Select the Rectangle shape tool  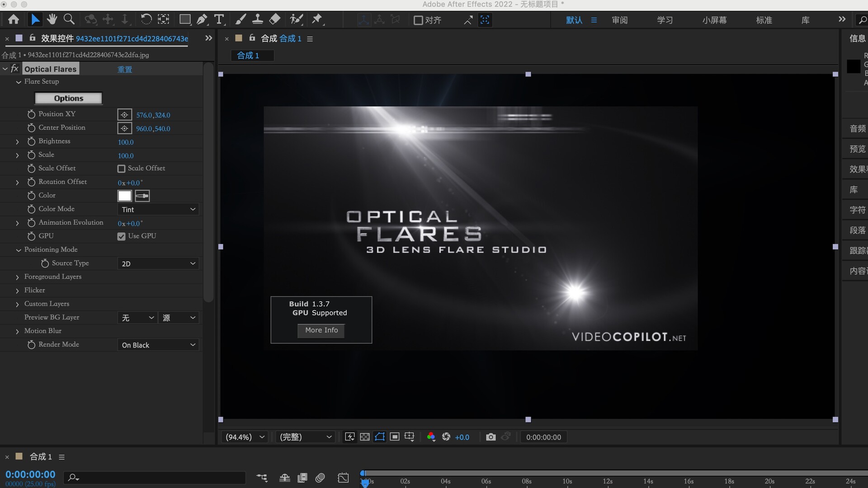coord(184,19)
